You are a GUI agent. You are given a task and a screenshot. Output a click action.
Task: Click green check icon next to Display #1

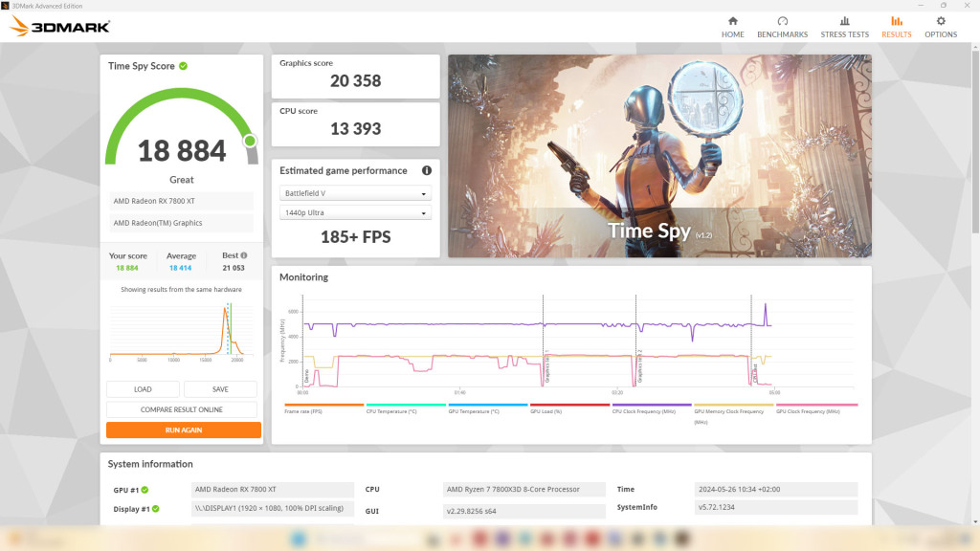156,509
